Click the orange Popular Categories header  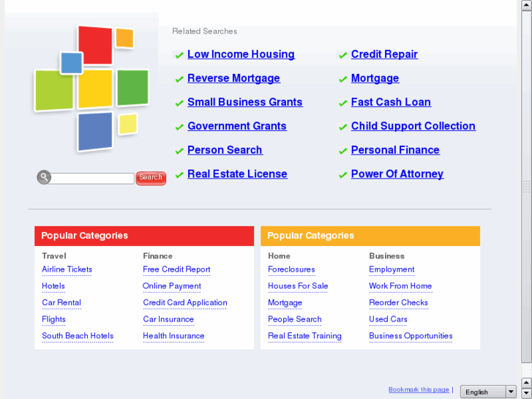370,236
